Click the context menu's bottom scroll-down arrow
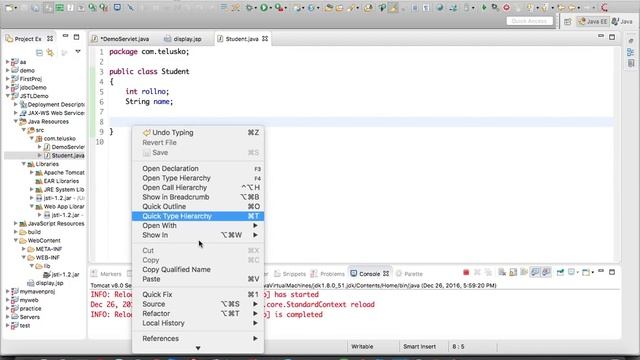Viewport: 640px width, 360px height. point(198,348)
